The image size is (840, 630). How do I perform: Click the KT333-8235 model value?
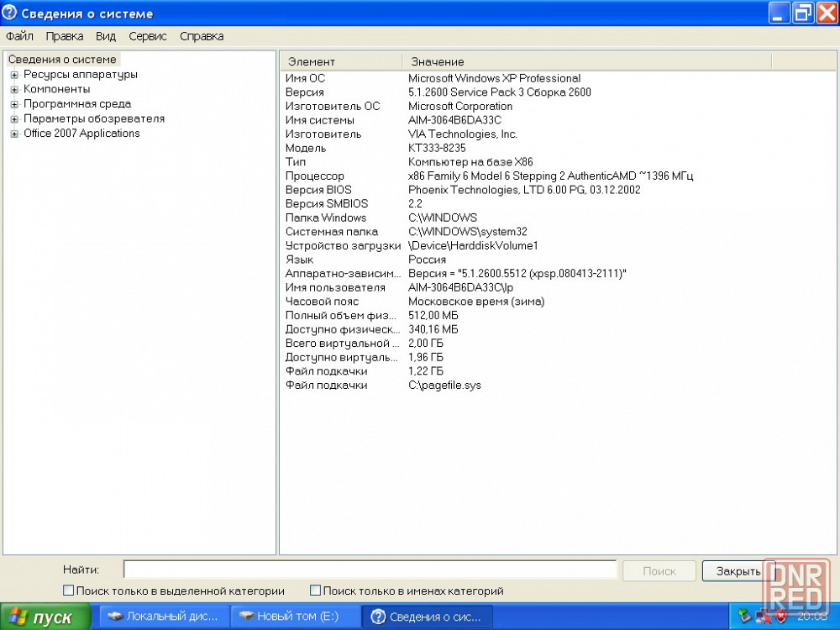point(437,148)
